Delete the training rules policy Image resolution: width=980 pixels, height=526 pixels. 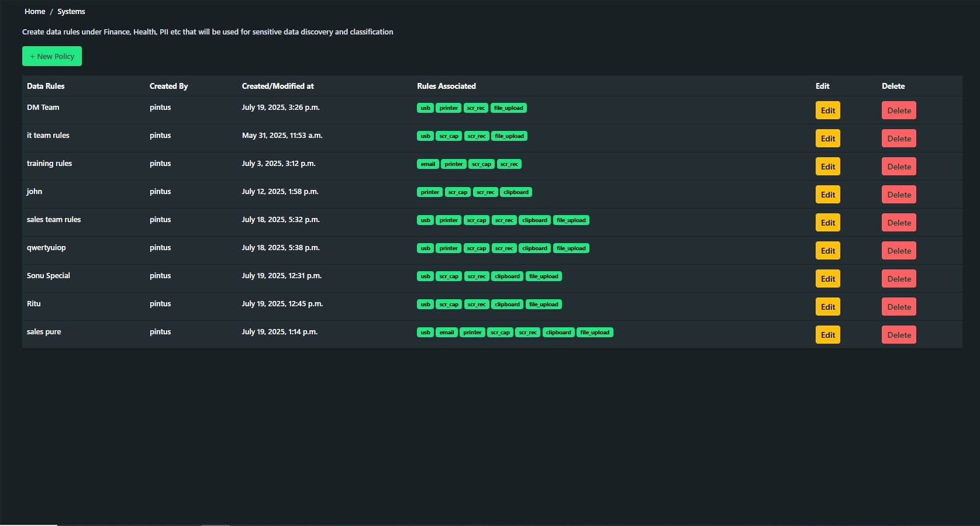click(x=898, y=167)
